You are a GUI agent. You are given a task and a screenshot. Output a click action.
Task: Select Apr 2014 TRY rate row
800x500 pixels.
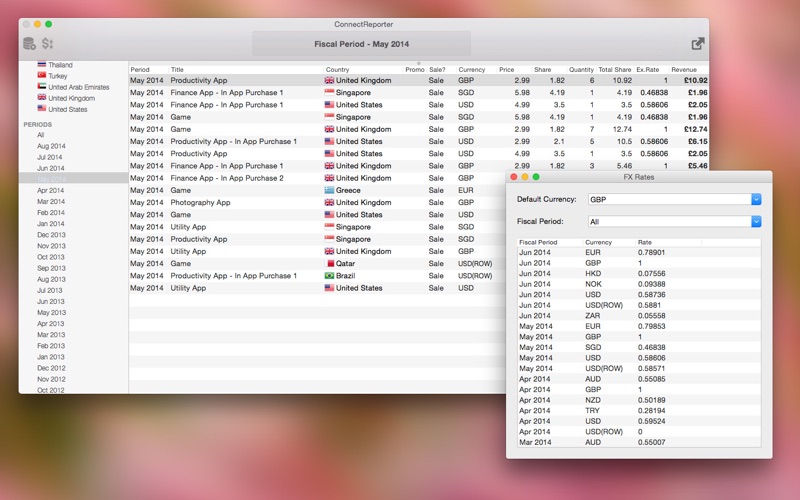(x=639, y=411)
